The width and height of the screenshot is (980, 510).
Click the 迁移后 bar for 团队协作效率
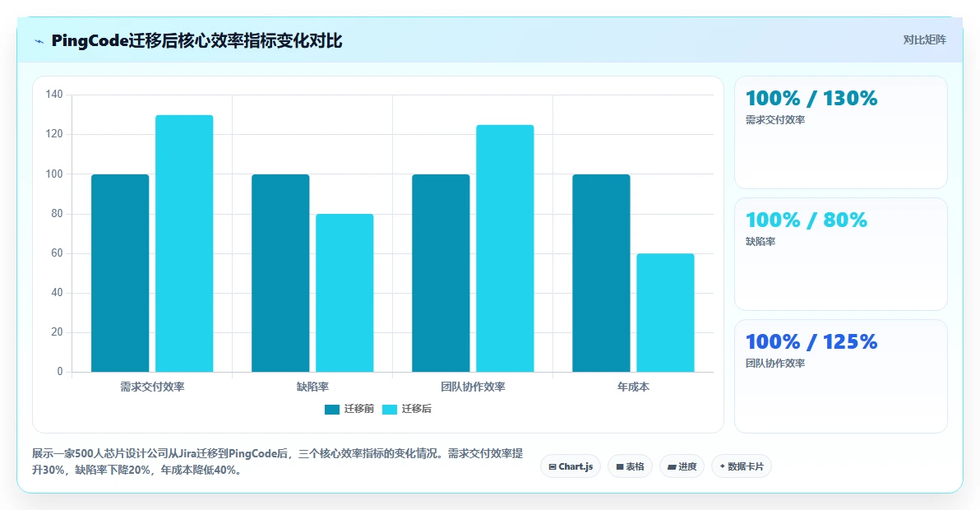click(505, 248)
